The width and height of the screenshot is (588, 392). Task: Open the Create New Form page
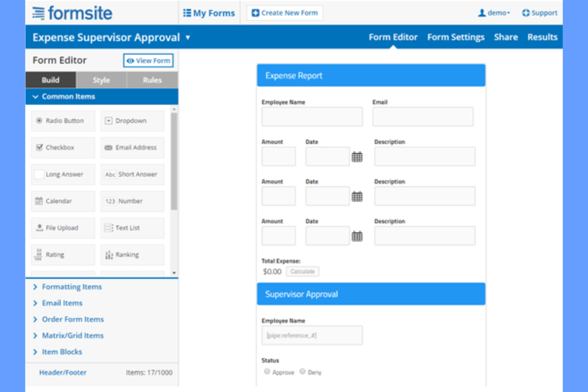[x=284, y=13]
